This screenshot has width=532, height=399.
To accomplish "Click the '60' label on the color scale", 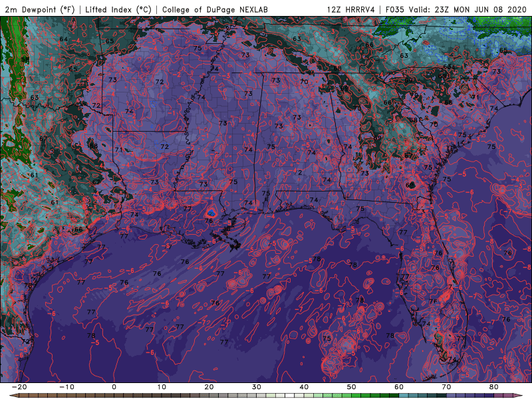I will (399, 387).
